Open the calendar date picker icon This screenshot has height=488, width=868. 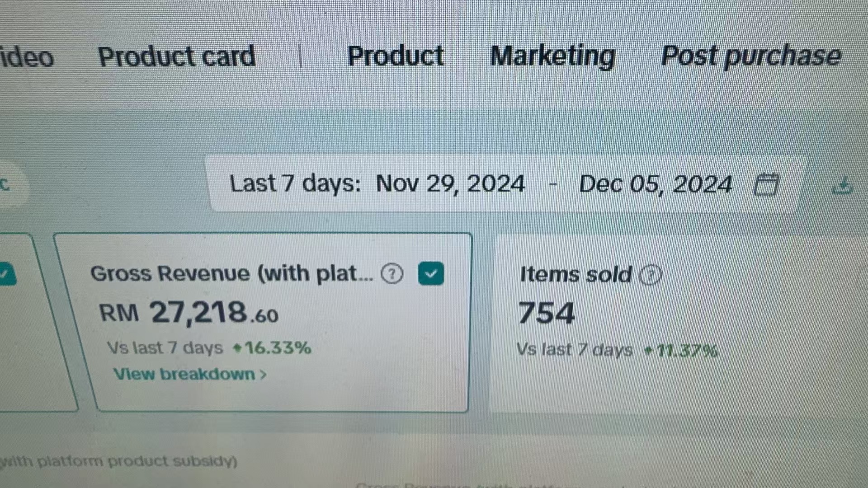tap(766, 184)
